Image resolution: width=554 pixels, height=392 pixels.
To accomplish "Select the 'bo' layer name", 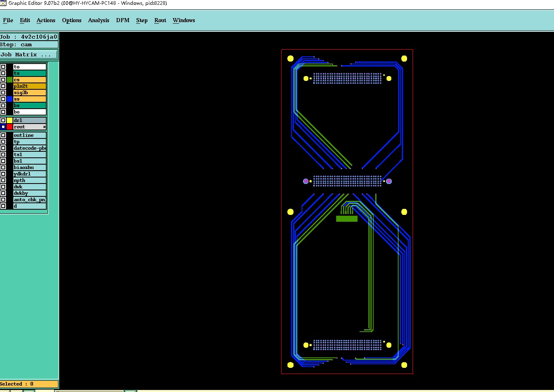I will 30,112.
